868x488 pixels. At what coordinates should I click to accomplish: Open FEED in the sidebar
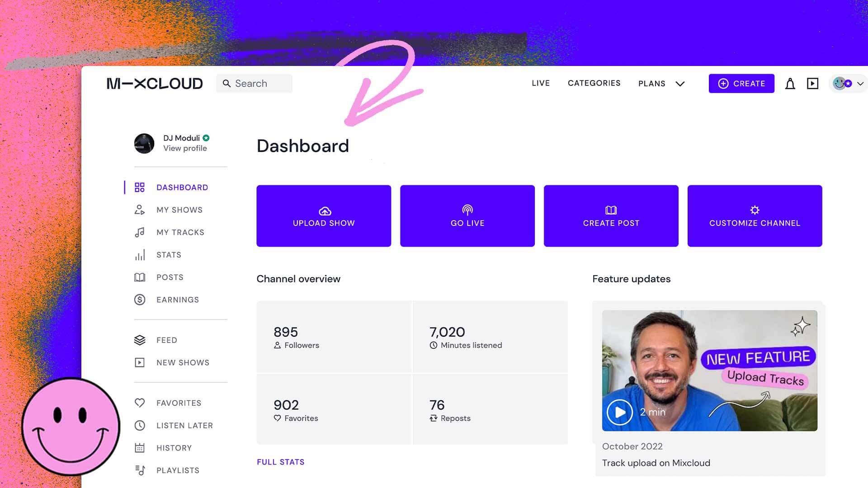click(167, 340)
